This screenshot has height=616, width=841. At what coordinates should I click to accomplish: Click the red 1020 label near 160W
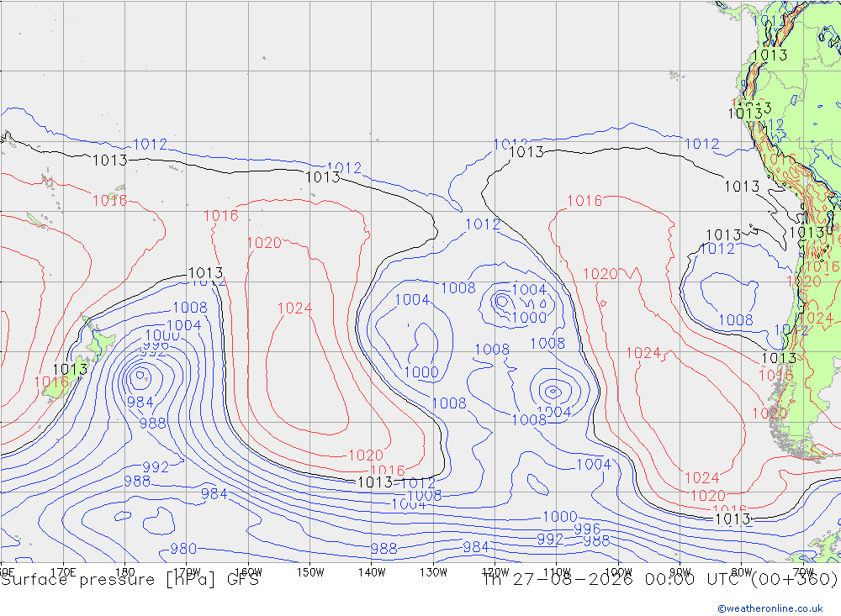coord(264,244)
